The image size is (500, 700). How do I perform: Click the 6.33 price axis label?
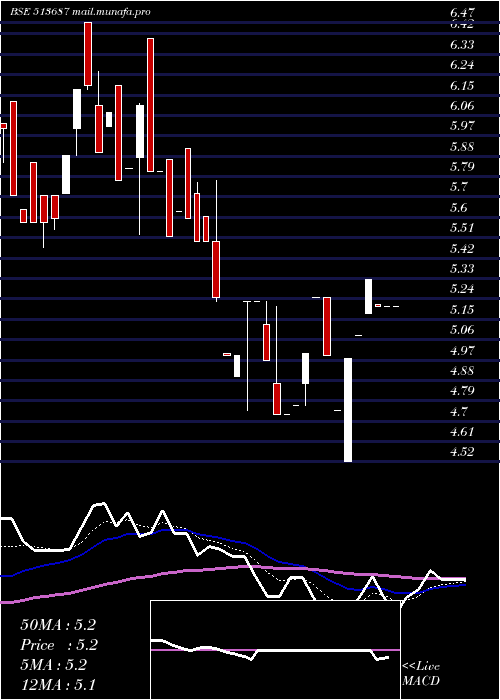coord(462,45)
